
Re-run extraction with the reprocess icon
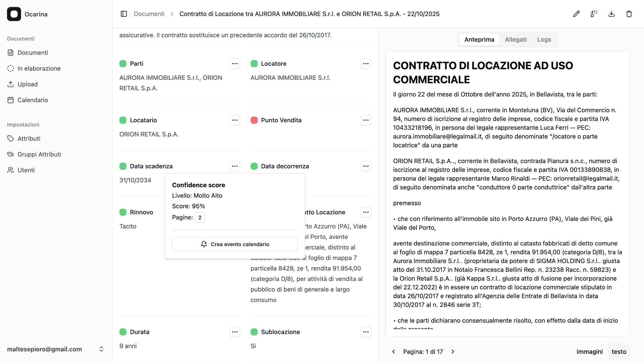click(x=594, y=14)
